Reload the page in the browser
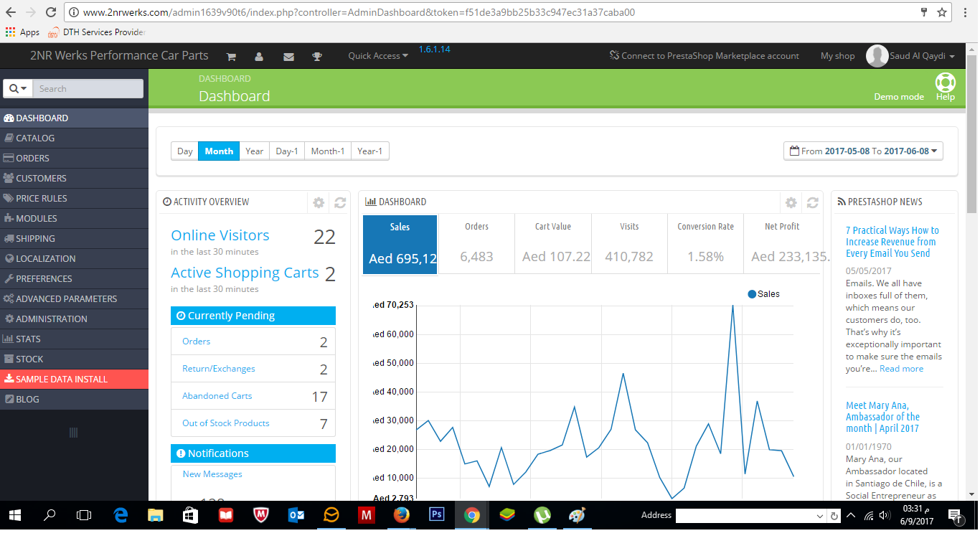 click(50, 12)
